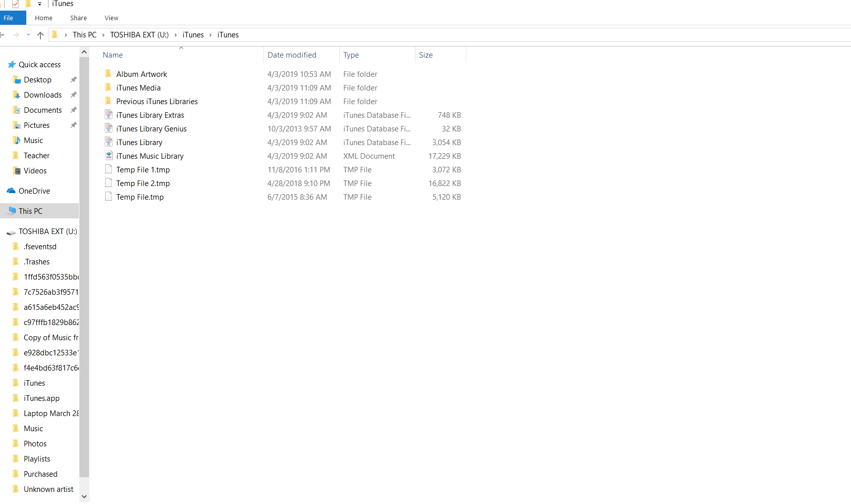Switch to the Share ribbon tab
Viewport: 851px width, 504px height.
point(78,18)
